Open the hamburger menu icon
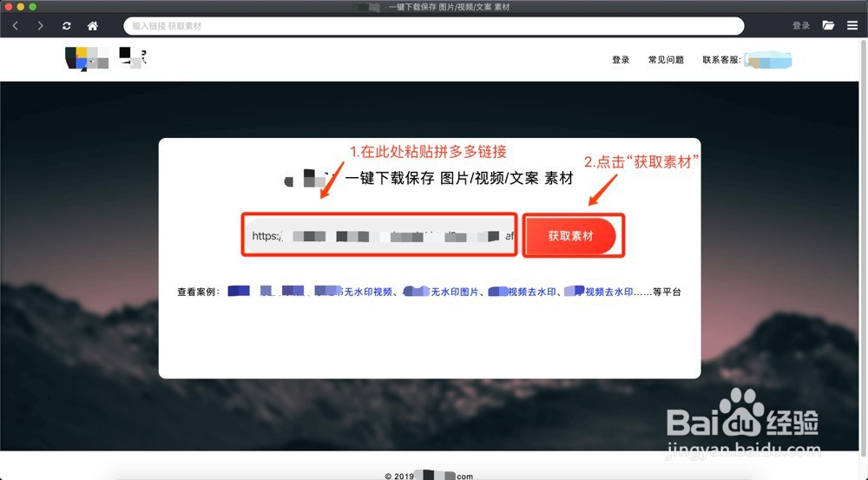 [x=852, y=25]
